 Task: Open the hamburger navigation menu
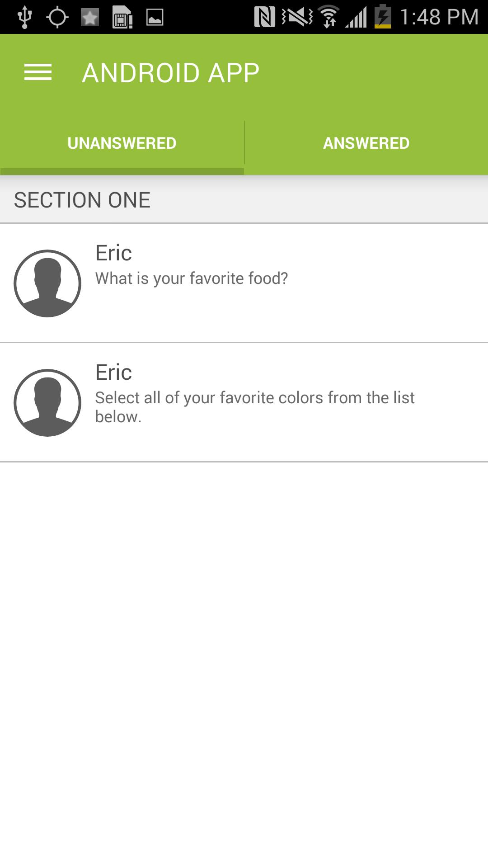point(38,72)
